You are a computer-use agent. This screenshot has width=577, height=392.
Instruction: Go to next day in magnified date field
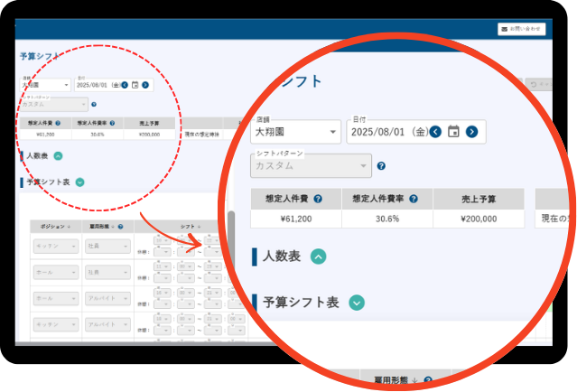471,132
